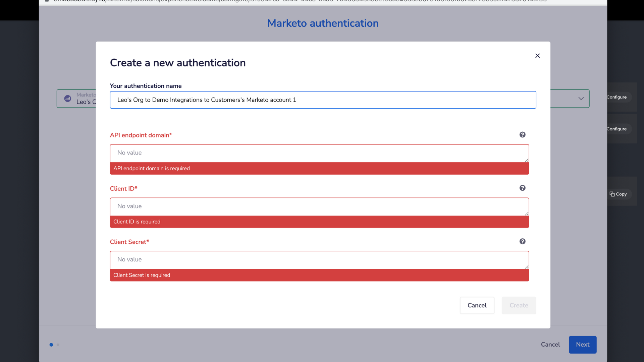The image size is (644, 362).
Task: Click the 'API endpoint domain*' label
Action: [141, 135]
